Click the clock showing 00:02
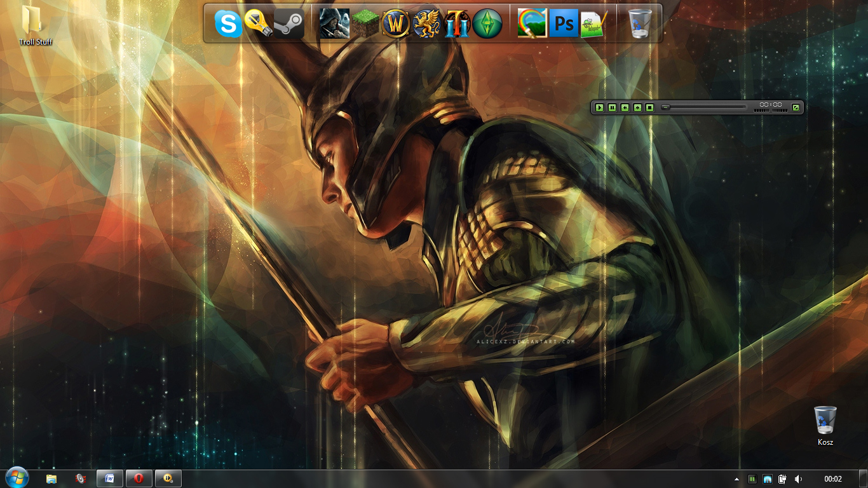This screenshot has width=868, height=488. click(x=833, y=479)
